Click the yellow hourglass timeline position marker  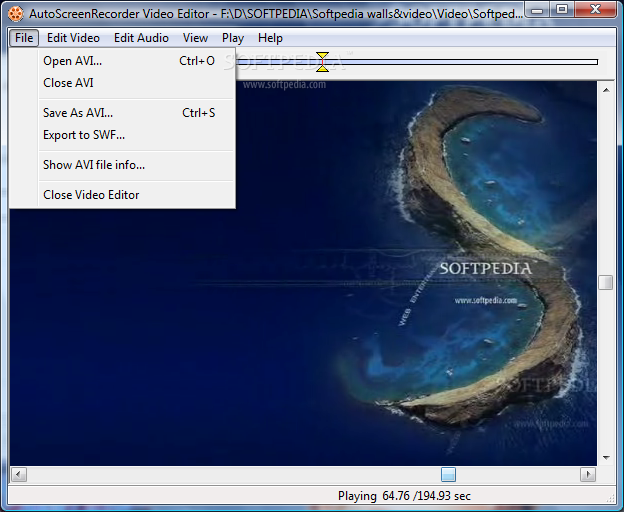point(322,62)
